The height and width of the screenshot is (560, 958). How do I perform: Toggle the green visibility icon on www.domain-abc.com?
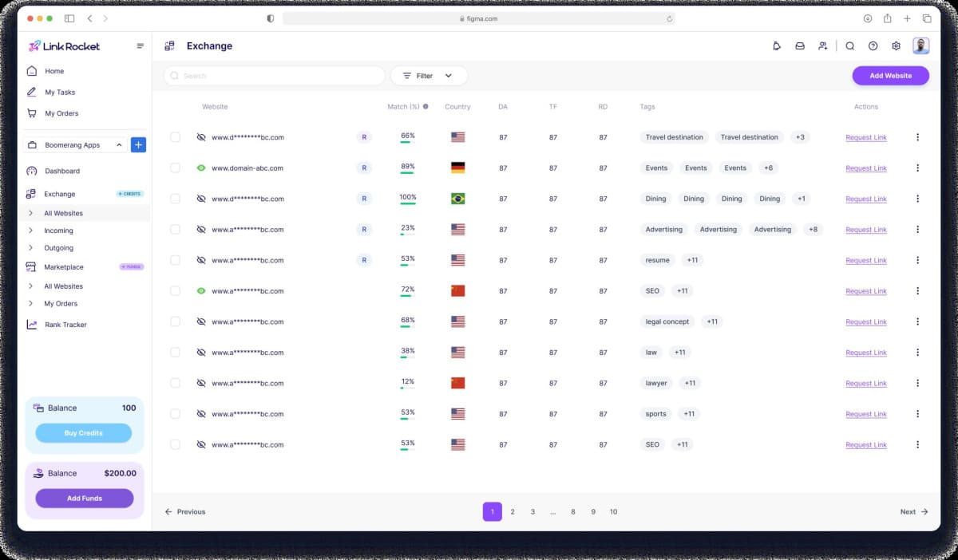coord(200,168)
